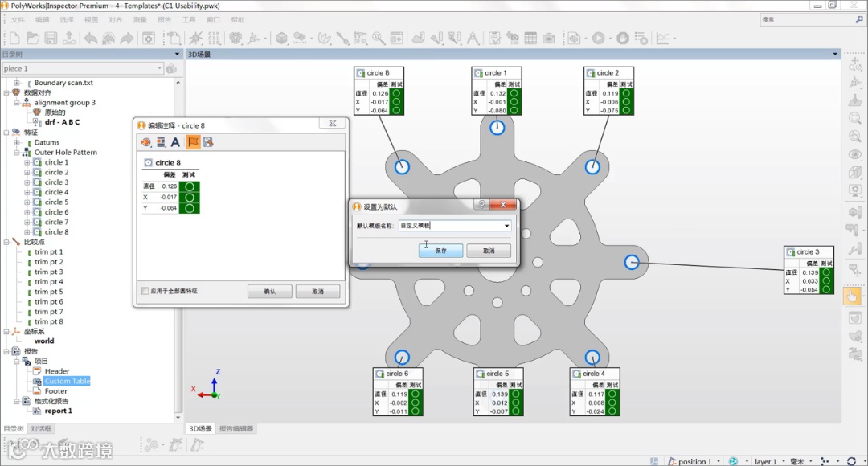The image size is (868, 466).
Task: Open the piece 1 combo box
Action: 82,68
